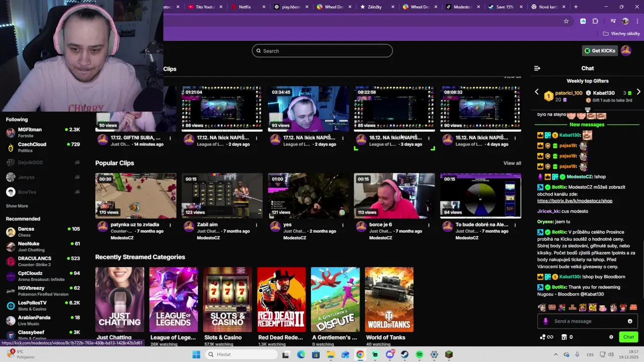The width and height of the screenshot is (644, 362).
Task: Open options menu for the 'patynka uz to zvladla' clip
Action: [170, 225]
